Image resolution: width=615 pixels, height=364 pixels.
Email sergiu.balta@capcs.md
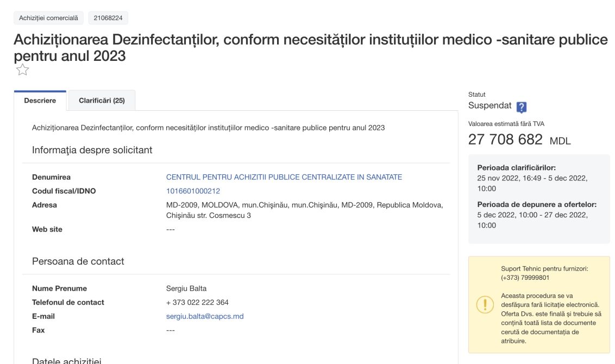tap(205, 316)
